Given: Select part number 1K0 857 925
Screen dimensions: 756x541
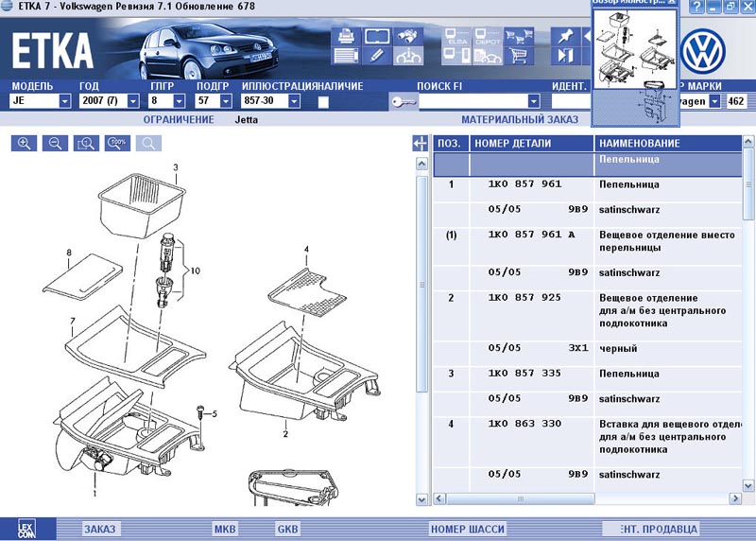Looking at the screenshot, I should pyautogui.click(x=524, y=297).
